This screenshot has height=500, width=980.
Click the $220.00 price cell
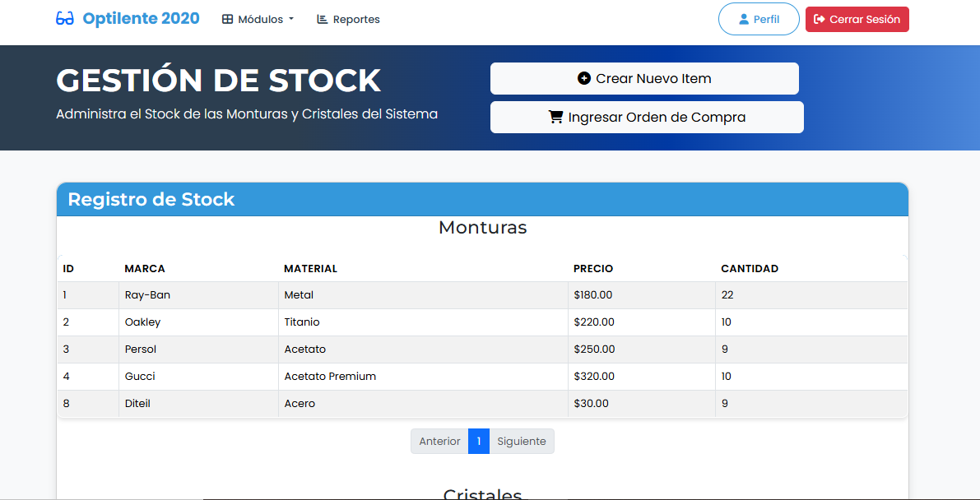point(642,322)
